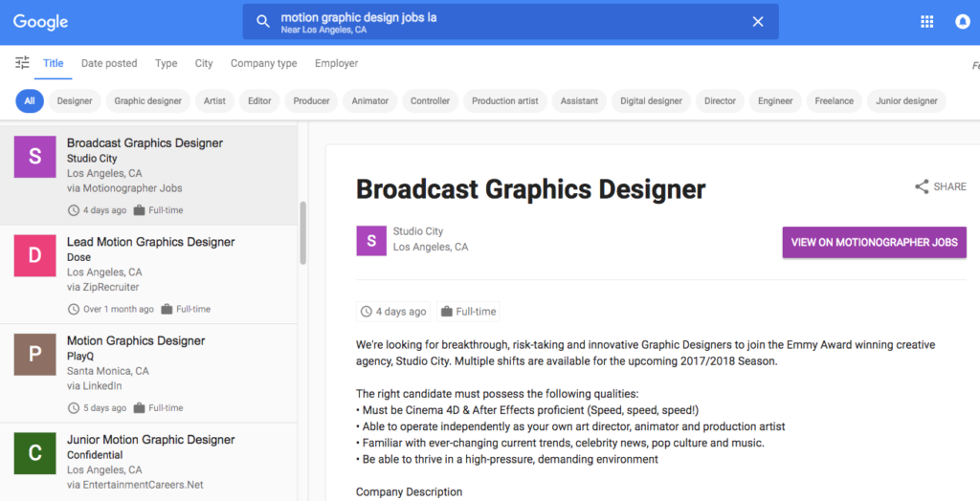Filter by Engineer chip
The height and width of the screenshot is (501, 980).
click(775, 100)
